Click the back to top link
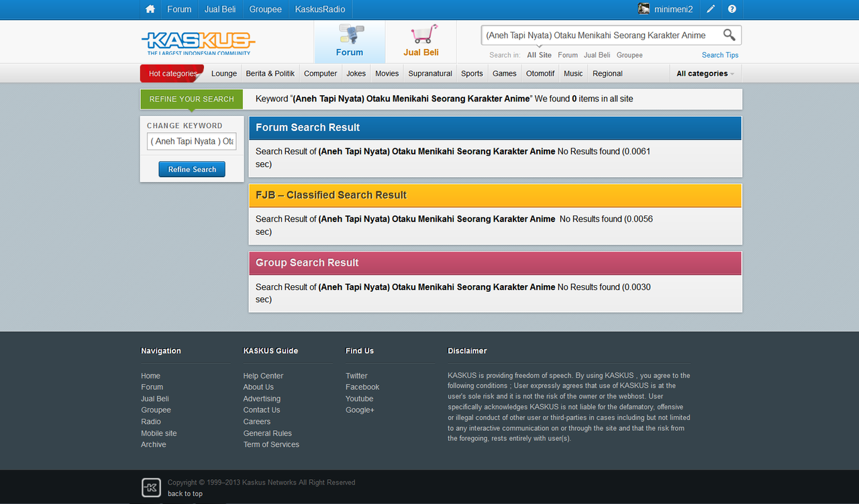 185,493
